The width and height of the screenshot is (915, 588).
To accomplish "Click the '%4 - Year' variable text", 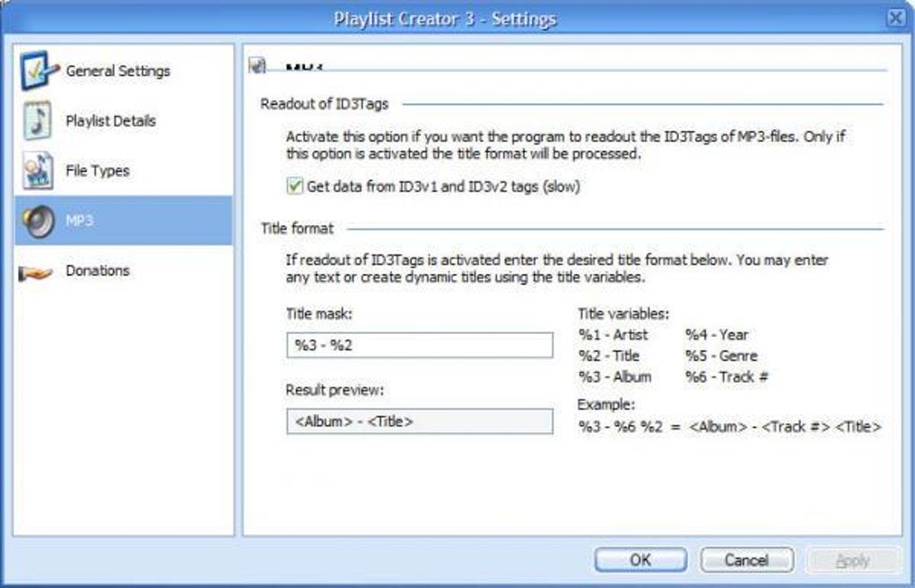I will coord(717,335).
